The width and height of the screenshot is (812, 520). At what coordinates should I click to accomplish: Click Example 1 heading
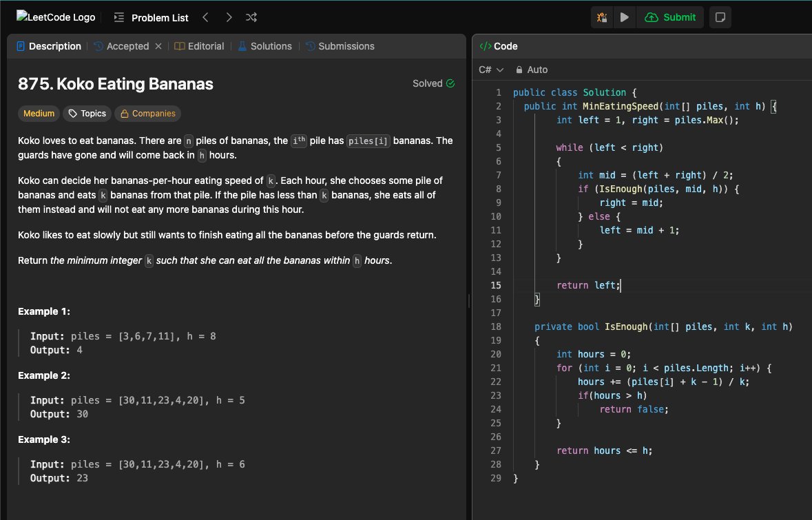[x=44, y=311]
